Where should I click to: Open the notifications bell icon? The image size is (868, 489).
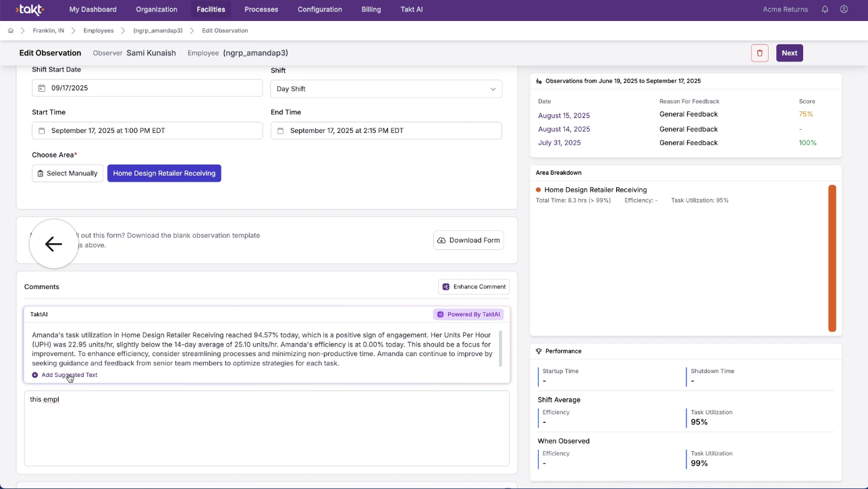(825, 9)
